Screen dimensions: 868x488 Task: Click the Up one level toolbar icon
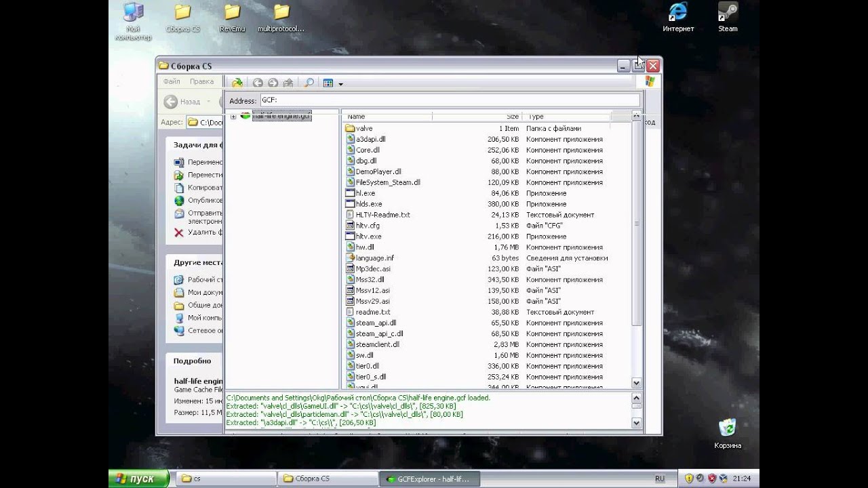288,83
